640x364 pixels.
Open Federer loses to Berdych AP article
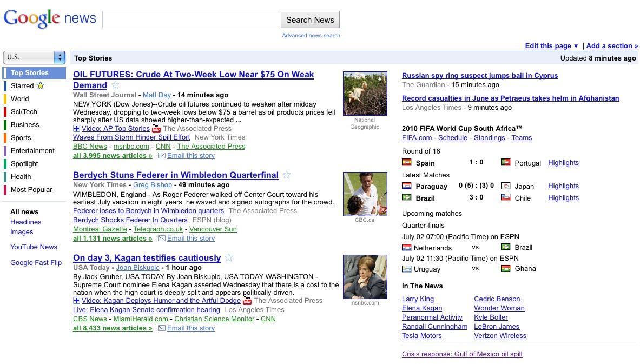pos(149,211)
